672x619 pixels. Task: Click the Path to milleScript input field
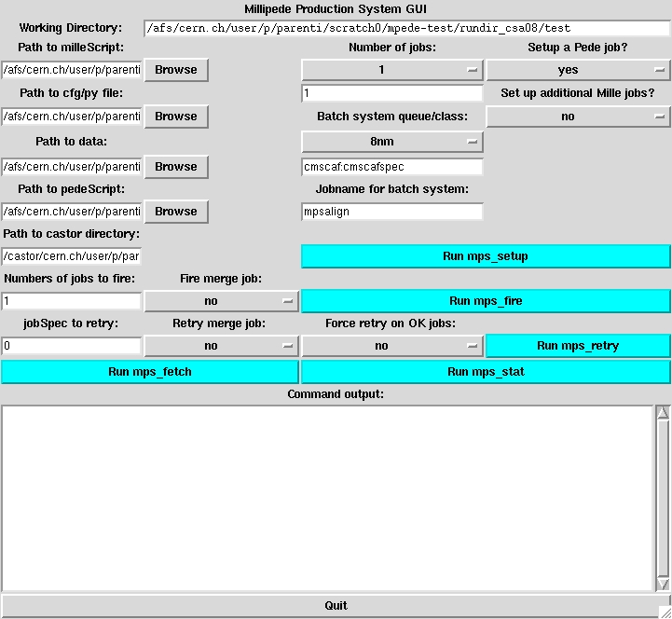click(x=71, y=70)
